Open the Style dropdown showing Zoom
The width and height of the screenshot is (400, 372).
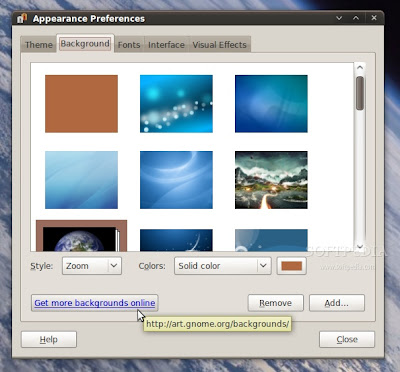(x=92, y=266)
